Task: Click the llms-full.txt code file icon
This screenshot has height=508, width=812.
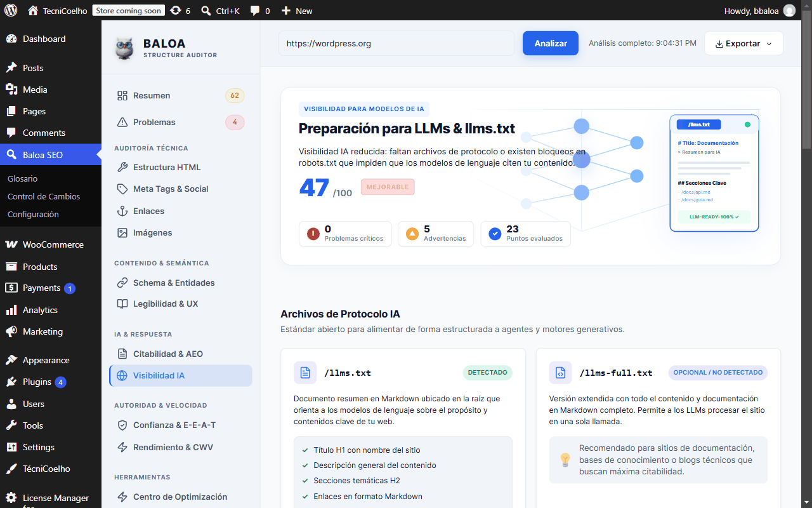Action: click(561, 373)
